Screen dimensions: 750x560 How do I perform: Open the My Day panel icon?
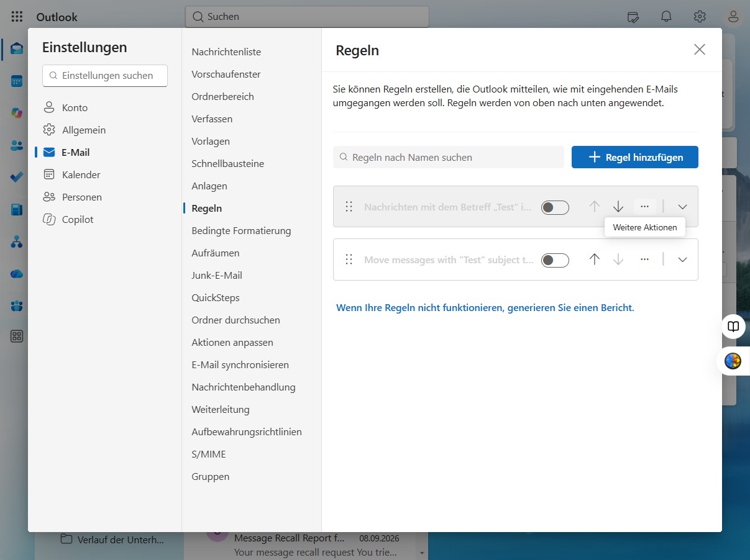coord(633,17)
